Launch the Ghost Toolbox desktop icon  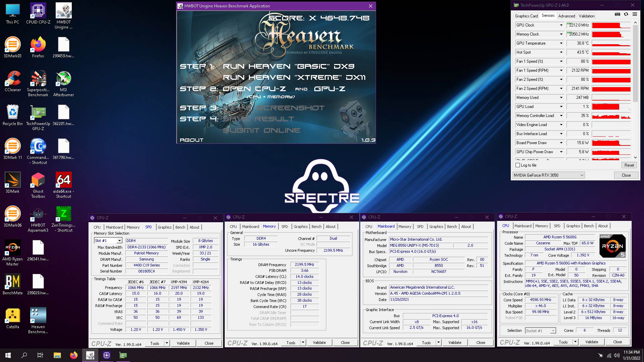[38, 185]
